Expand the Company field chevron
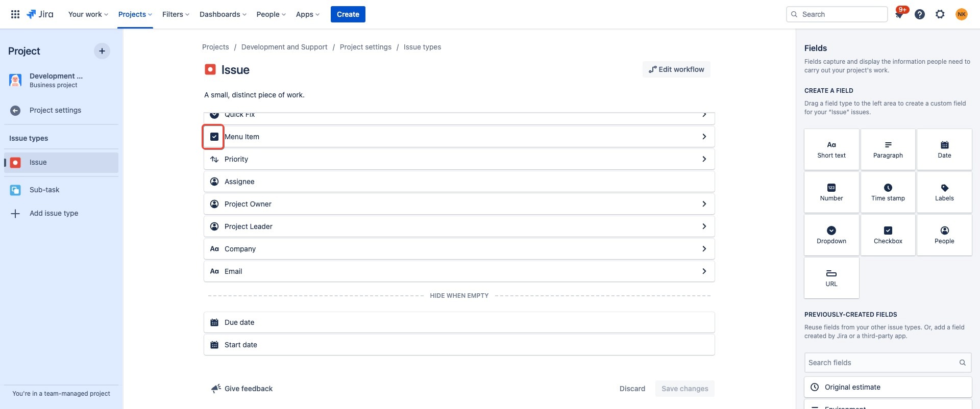Viewport: 980px width, 409px height. [x=704, y=249]
